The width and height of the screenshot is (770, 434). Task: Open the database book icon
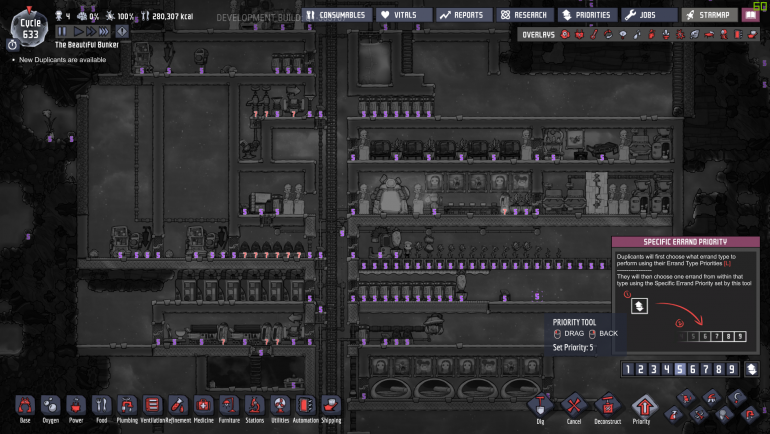pos(750,15)
